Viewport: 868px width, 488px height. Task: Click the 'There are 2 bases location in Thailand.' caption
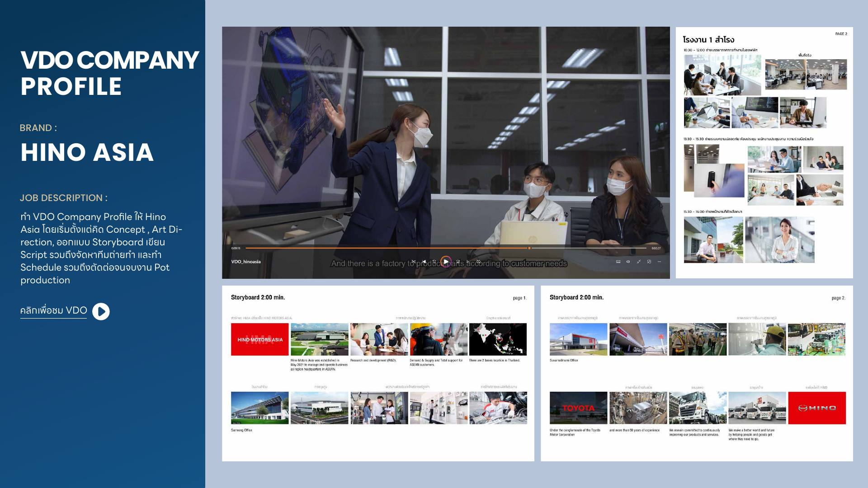click(x=495, y=361)
